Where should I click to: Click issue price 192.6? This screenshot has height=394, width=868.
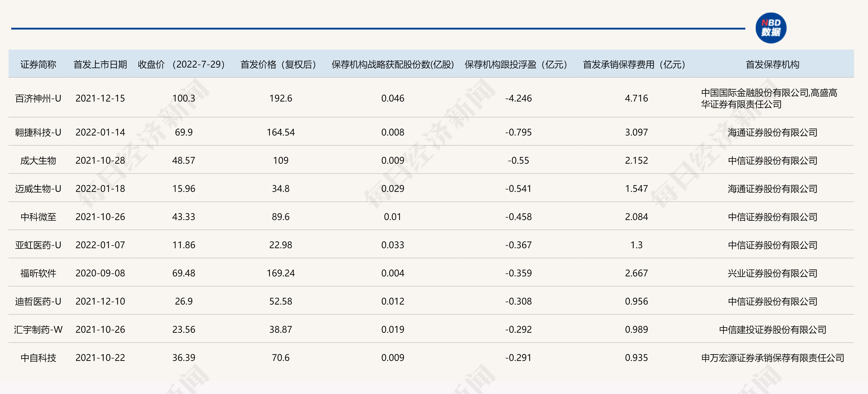pyautogui.click(x=280, y=98)
